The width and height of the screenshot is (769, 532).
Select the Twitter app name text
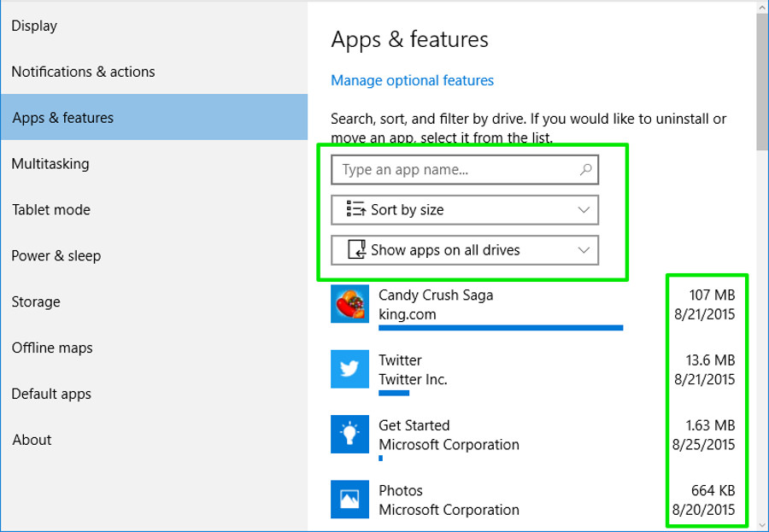click(400, 360)
